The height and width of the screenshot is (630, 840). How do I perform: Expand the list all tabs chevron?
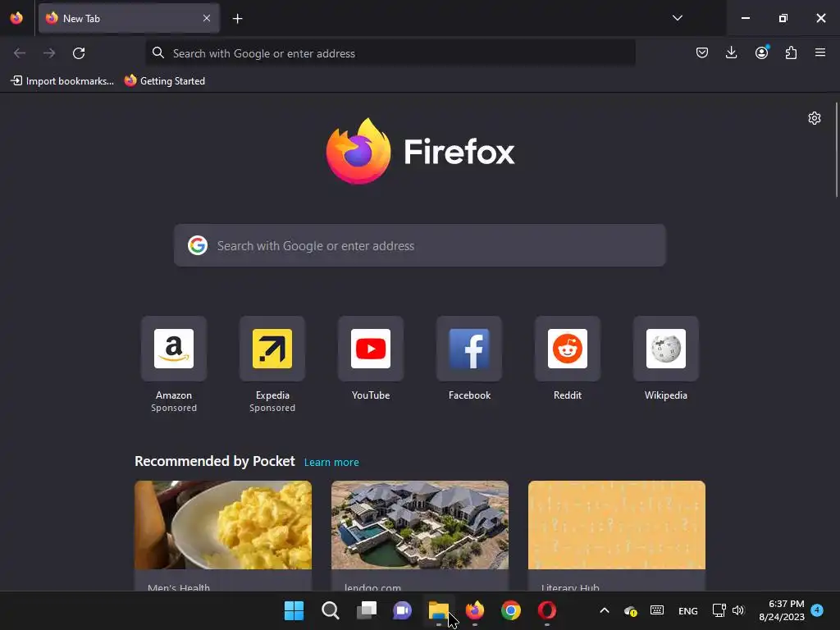pyautogui.click(x=677, y=18)
